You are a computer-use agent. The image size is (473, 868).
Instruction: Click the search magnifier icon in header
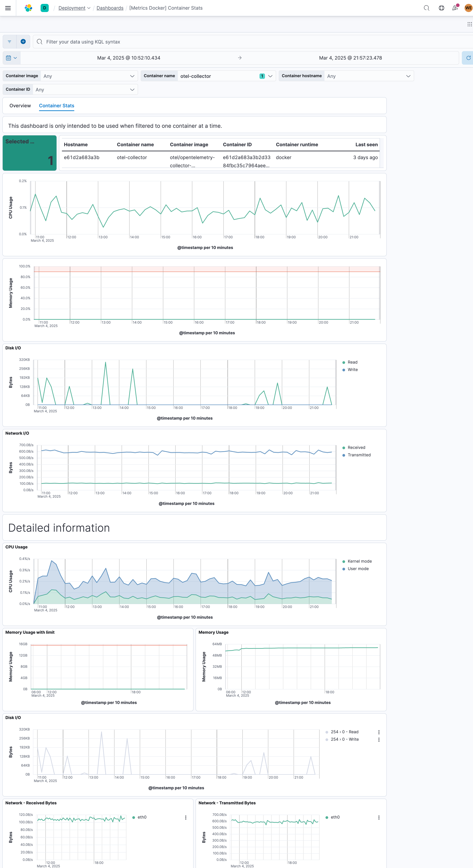point(426,8)
